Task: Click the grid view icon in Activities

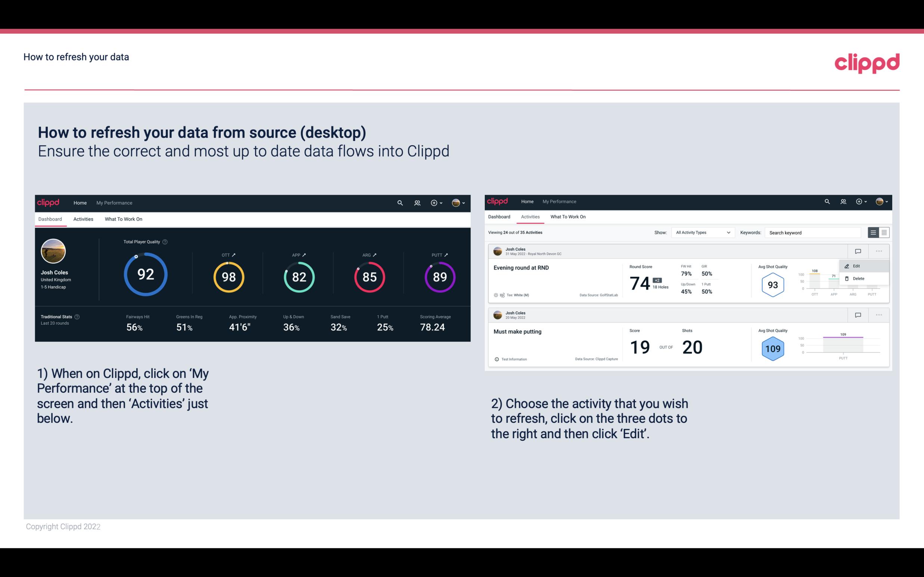Action: (883, 232)
